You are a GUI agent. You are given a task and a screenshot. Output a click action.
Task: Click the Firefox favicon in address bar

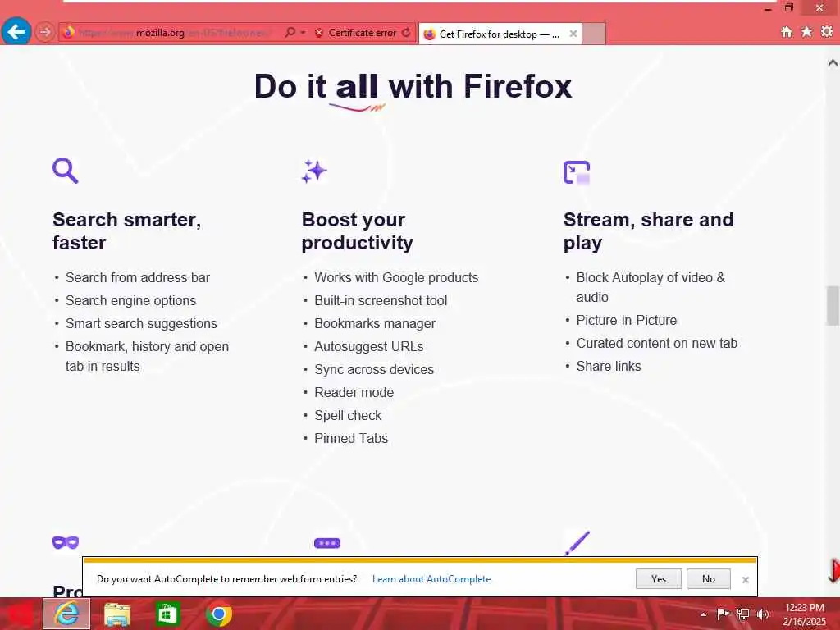tap(68, 33)
